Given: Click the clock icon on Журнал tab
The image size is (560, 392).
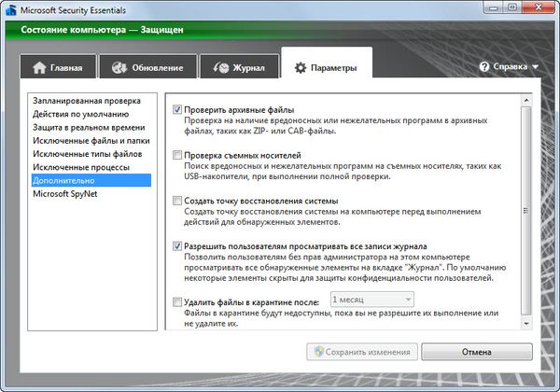Looking at the screenshot, I should 221,67.
